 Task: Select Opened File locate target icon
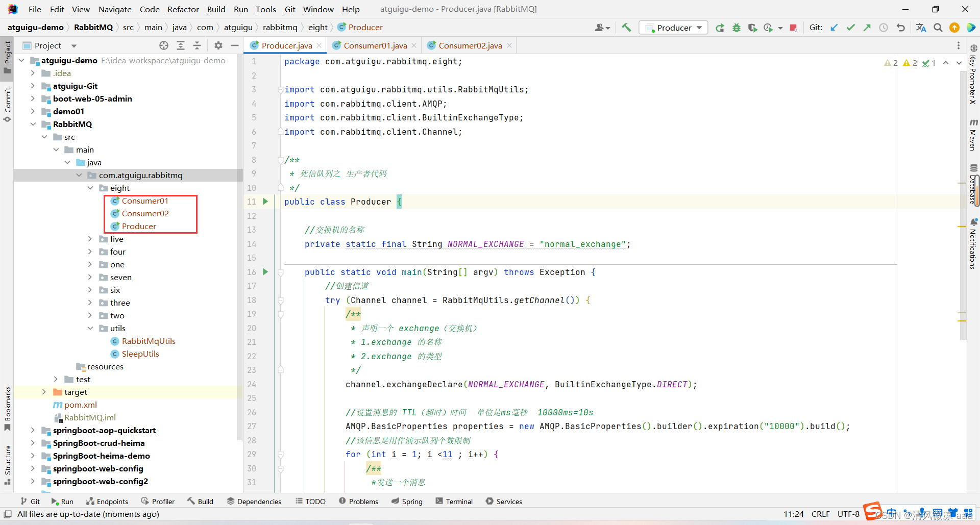164,45
